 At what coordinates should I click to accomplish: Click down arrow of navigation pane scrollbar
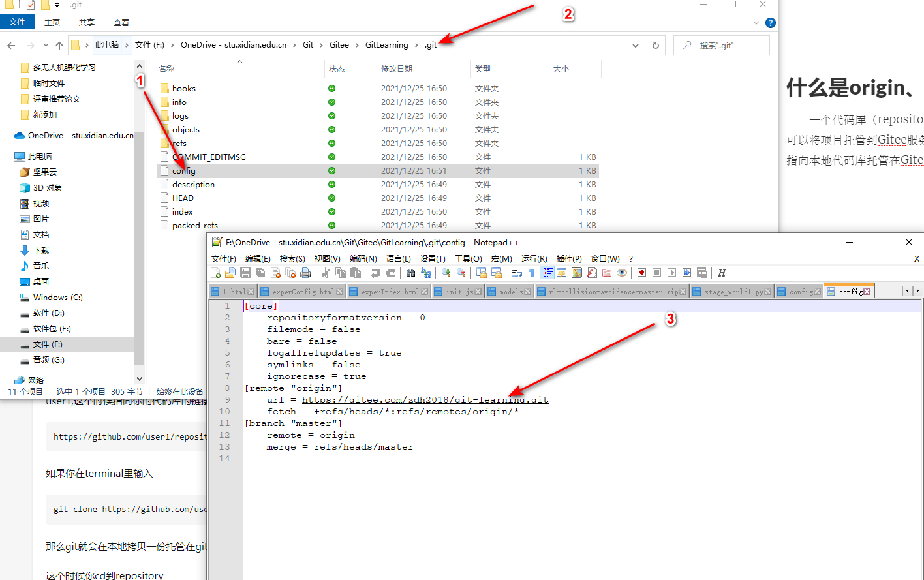tap(139, 378)
